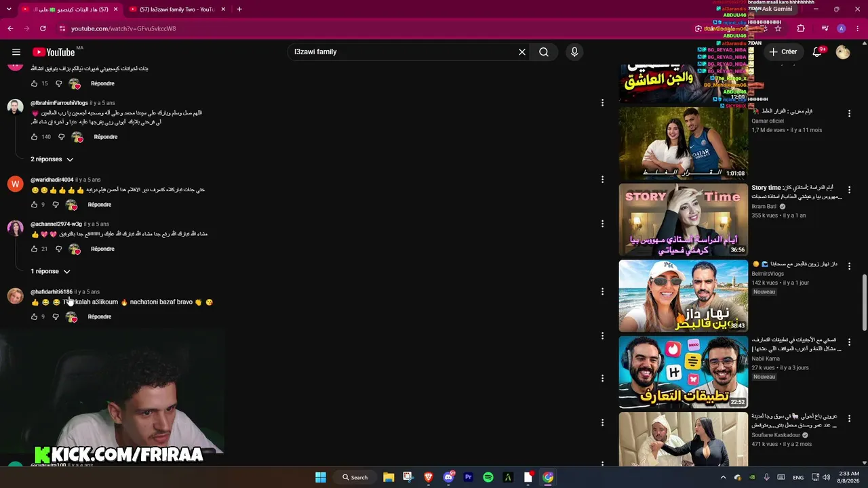Dislike the comment by @waridhadir4004
The height and width of the screenshot is (488, 868).
(x=56, y=205)
